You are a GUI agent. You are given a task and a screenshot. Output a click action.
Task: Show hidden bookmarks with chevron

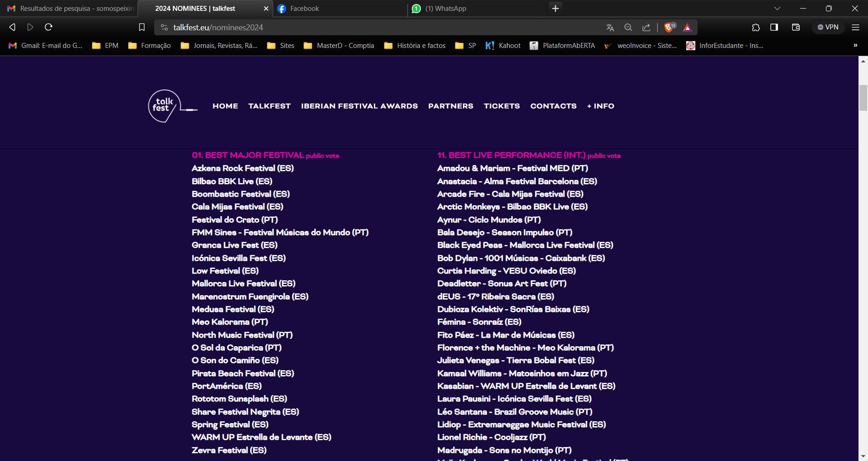click(x=855, y=46)
